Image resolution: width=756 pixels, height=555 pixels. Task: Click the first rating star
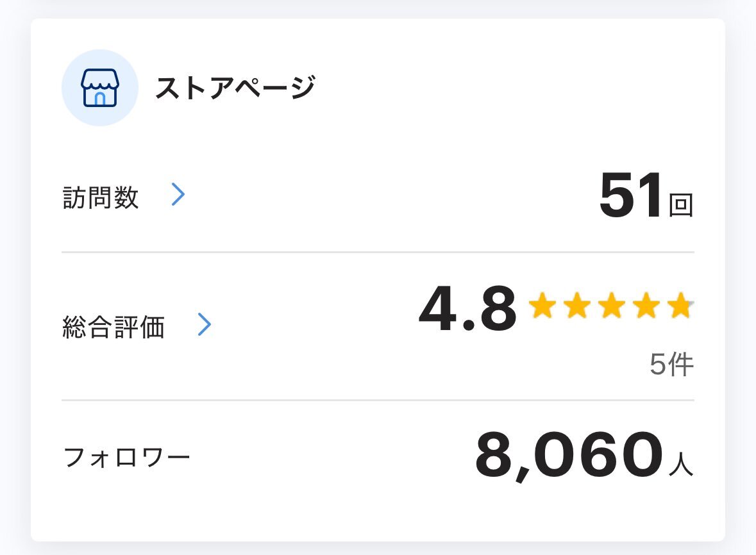pyautogui.click(x=542, y=306)
